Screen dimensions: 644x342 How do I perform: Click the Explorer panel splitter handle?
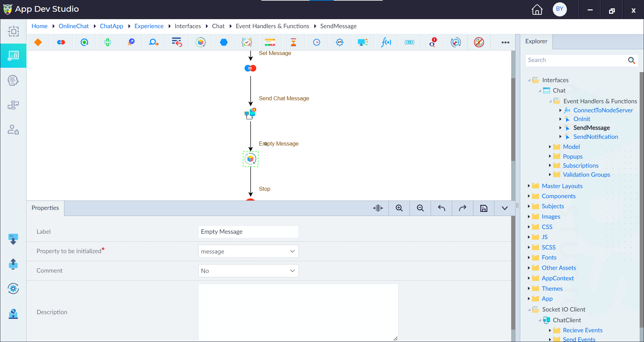pyautogui.click(x=518, y=205)
